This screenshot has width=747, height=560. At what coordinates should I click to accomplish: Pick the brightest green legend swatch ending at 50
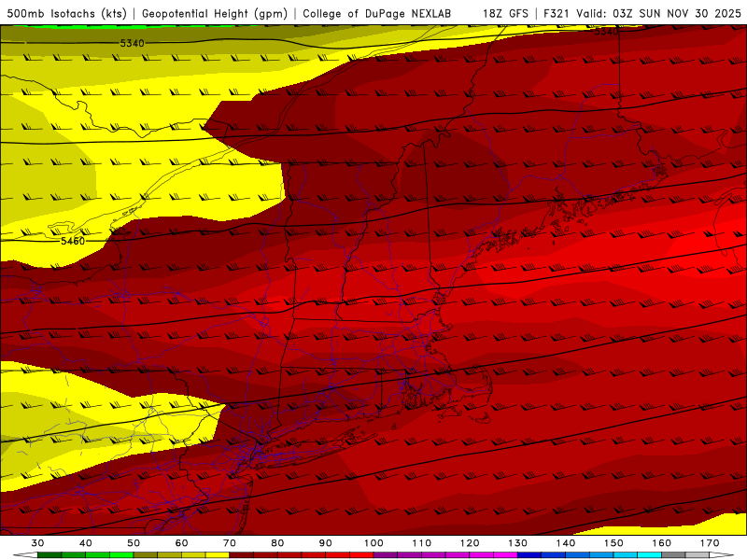click(x=121, y=555)
